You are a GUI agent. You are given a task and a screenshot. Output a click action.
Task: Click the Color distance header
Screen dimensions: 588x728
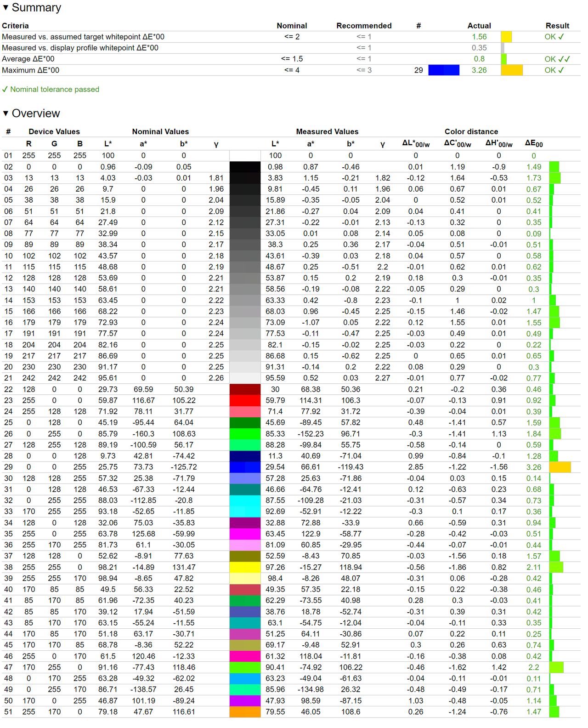pos(471,131)
